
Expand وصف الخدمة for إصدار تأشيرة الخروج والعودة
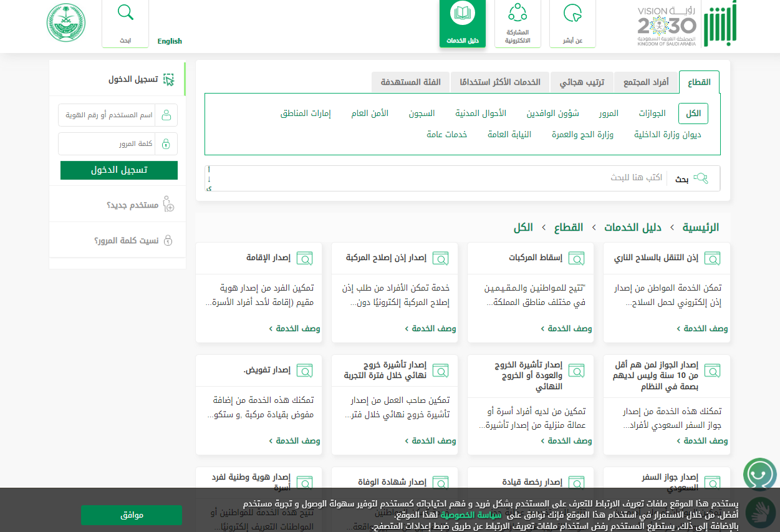[567, 441]
